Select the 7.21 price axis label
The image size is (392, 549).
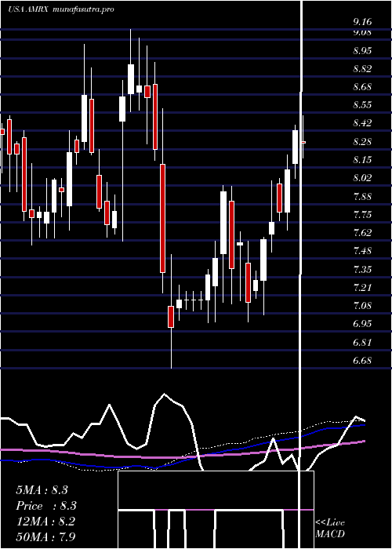point(362,288)
